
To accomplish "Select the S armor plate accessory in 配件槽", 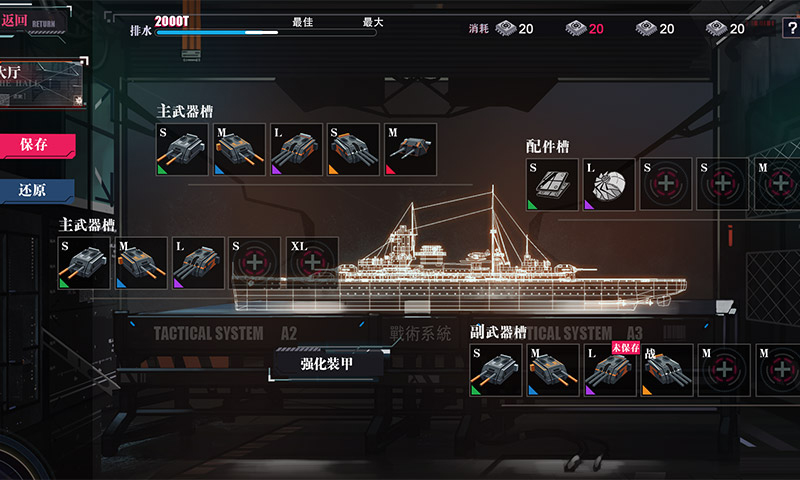I will click(552, 184).
